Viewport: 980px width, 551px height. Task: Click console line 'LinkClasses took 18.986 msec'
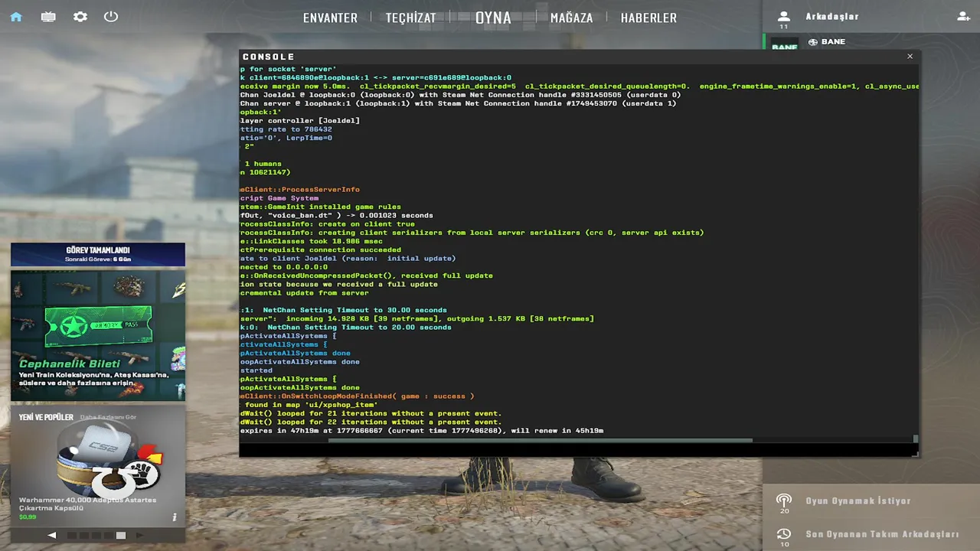pos(311,241)
